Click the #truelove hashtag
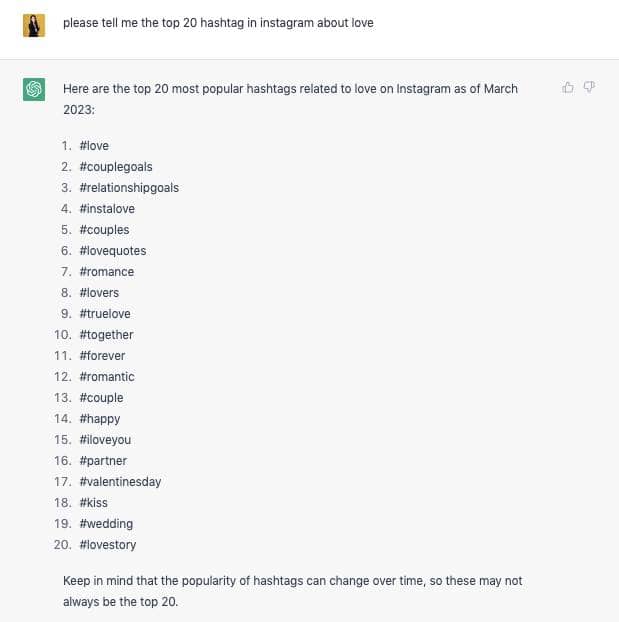 105,314
